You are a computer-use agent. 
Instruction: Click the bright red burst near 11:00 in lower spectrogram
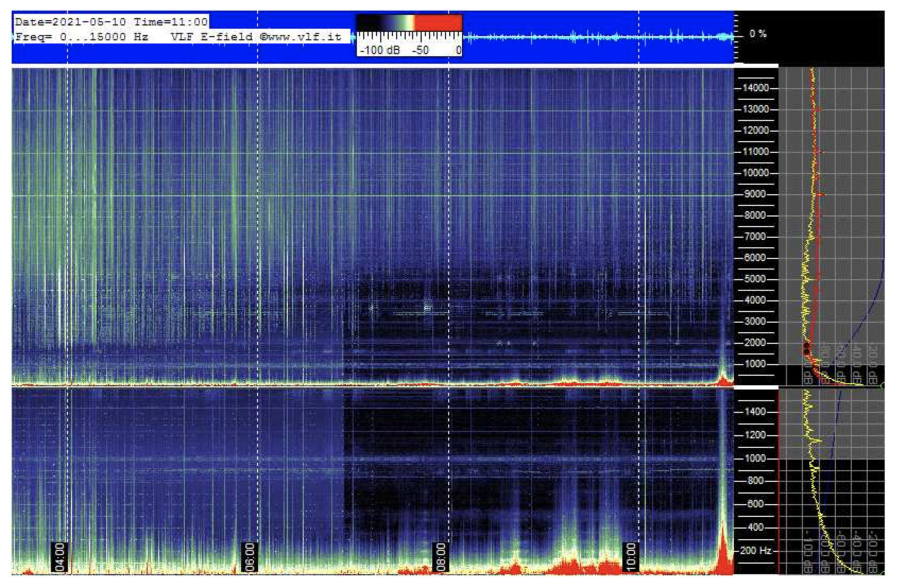click(722, 552)
